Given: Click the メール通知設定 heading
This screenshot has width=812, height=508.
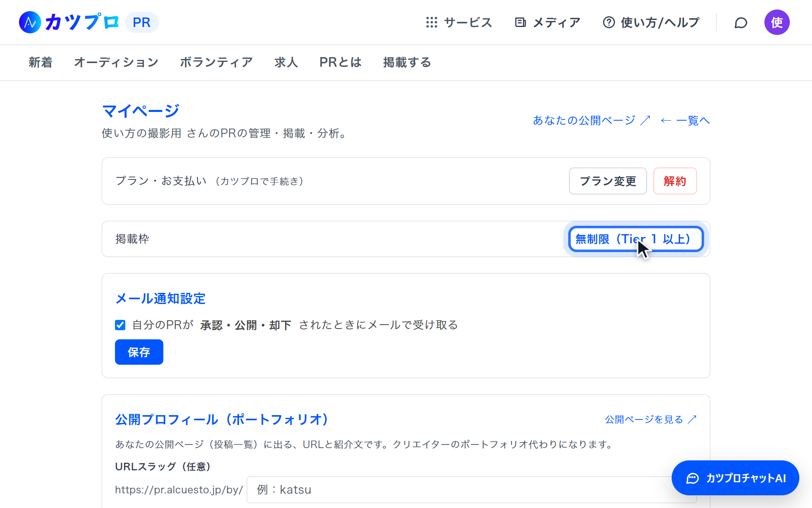Looking at the screenshot, I should [x=160, y=298].
